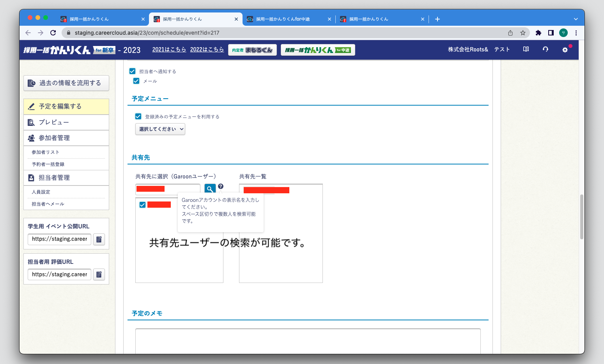Open settings via the gear icon
Image resolution: width=604 pixels, height=364 pixels.
tap(565, 49)
